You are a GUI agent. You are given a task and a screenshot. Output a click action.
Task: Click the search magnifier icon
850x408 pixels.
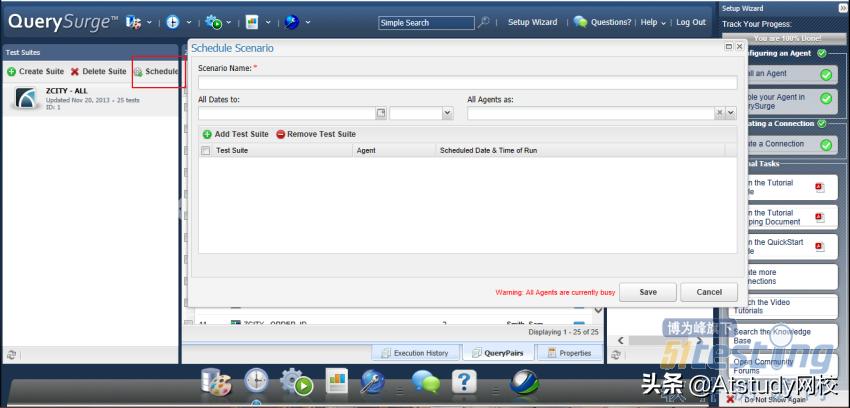(x=483, y=22)
